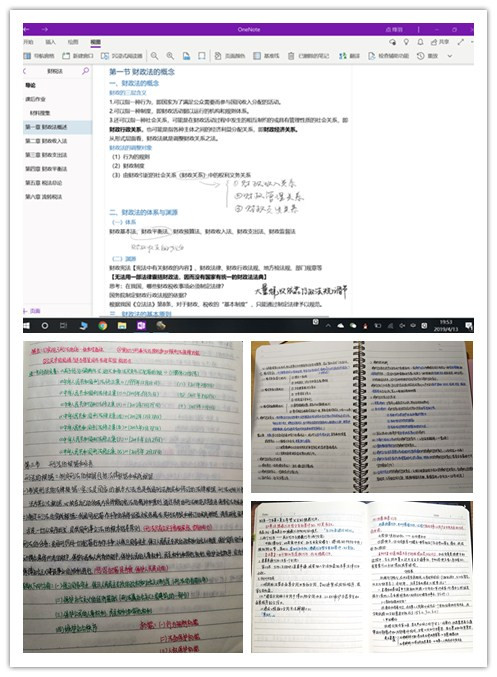Click the translate toolbar icon
The width and height of the screenshot is (497, 677).
pyautogui.click(x=349, y=56)
